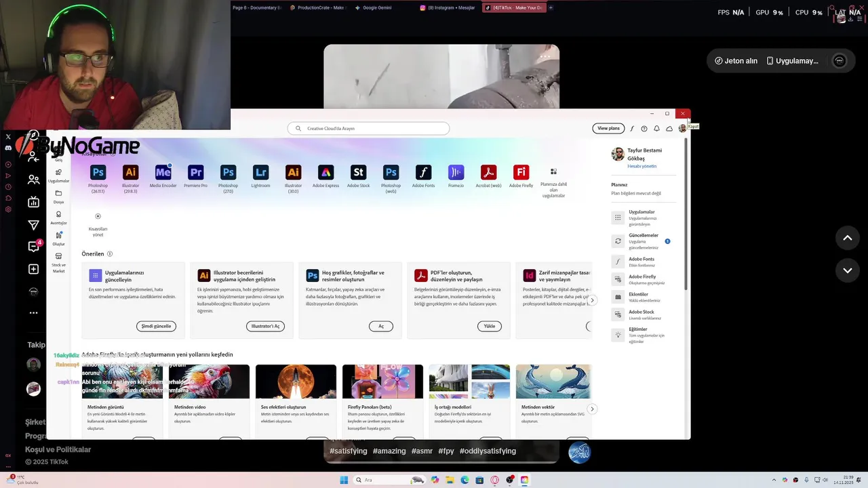Open Photoshop (27.0) shortcut
This screenshot has width=868, height=488.
pos(228,172)
